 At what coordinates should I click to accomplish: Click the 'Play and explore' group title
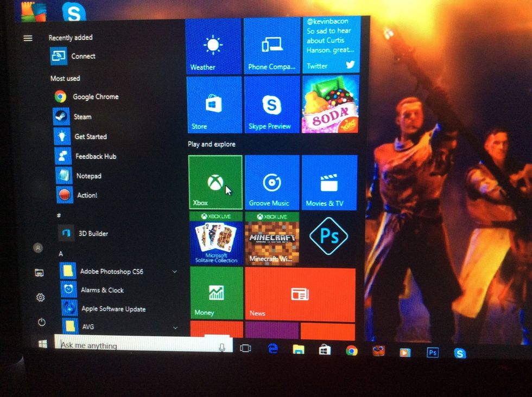212,144
